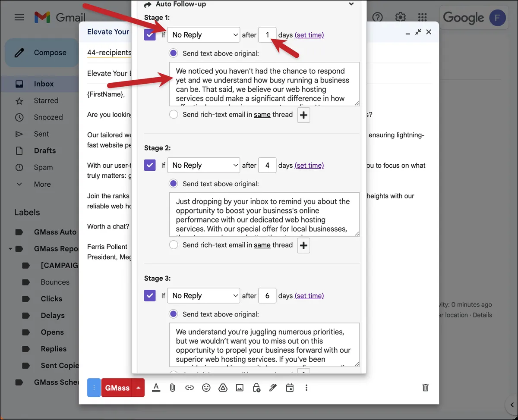Open the Stage 2 No Reply dropdown
Image resolution: width=518 pixels, height=420 pixels.
coord(204,165)
